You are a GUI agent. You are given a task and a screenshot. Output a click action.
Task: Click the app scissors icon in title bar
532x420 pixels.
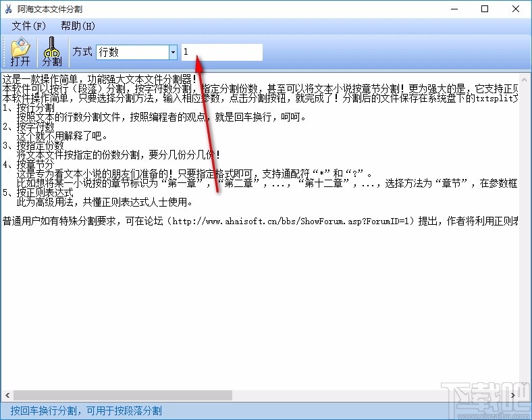[x=8, y=9]
